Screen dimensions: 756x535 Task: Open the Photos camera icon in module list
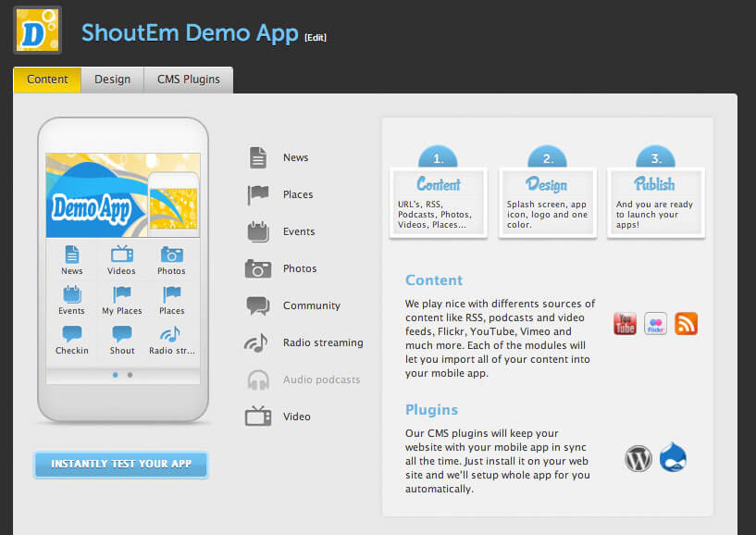(x=257, y=268)
